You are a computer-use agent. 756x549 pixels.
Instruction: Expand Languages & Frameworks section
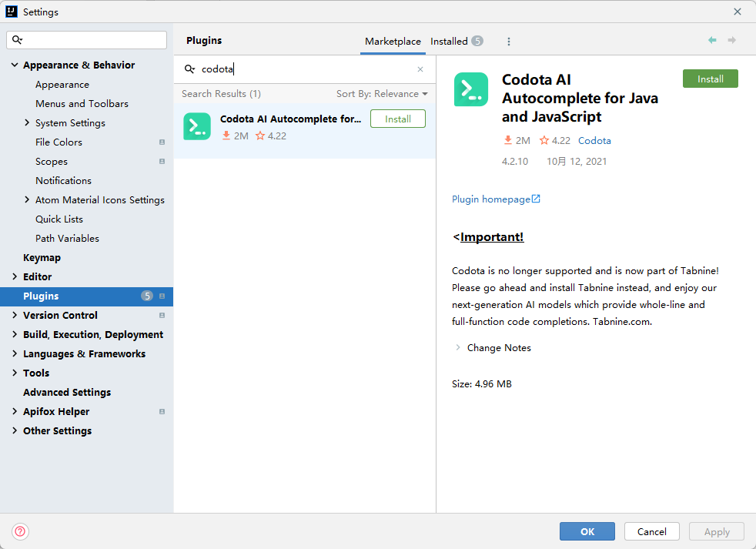(x=15, y=353)
